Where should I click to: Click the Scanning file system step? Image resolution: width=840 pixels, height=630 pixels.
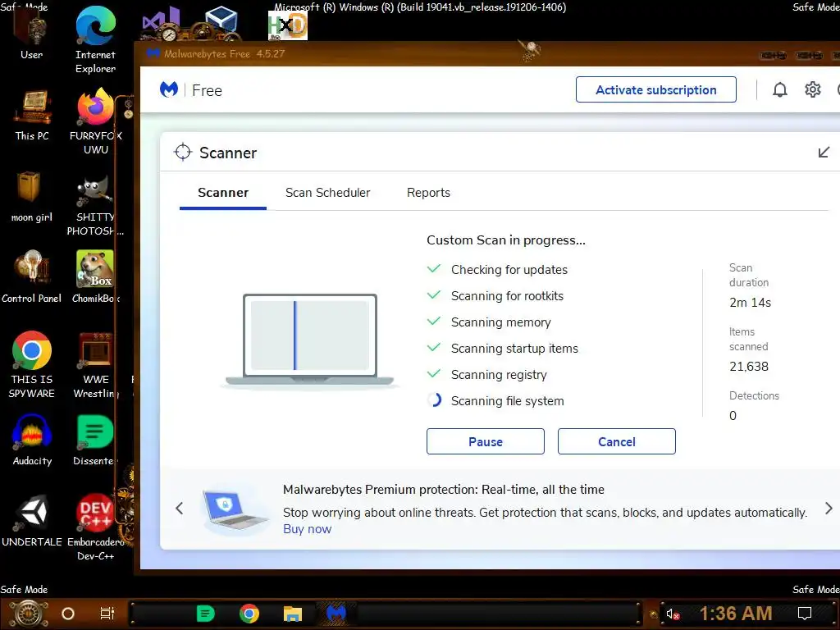pyautogui.click(x=507, y=400)
